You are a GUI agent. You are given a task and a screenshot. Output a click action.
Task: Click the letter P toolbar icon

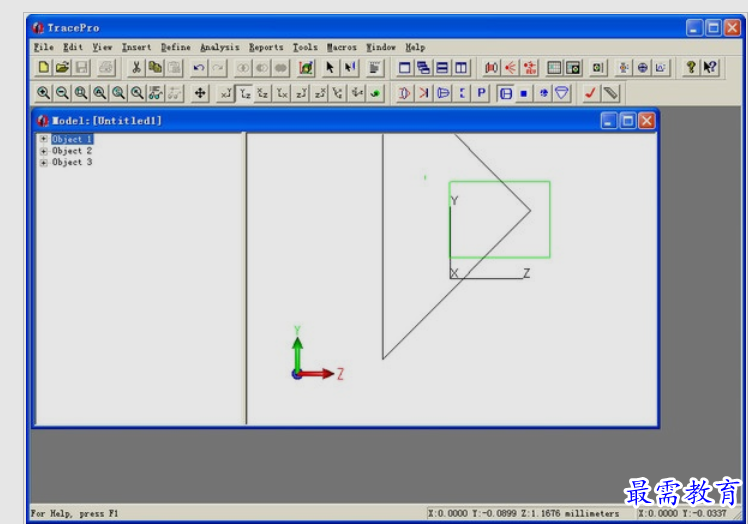click(x=481, y=93)
